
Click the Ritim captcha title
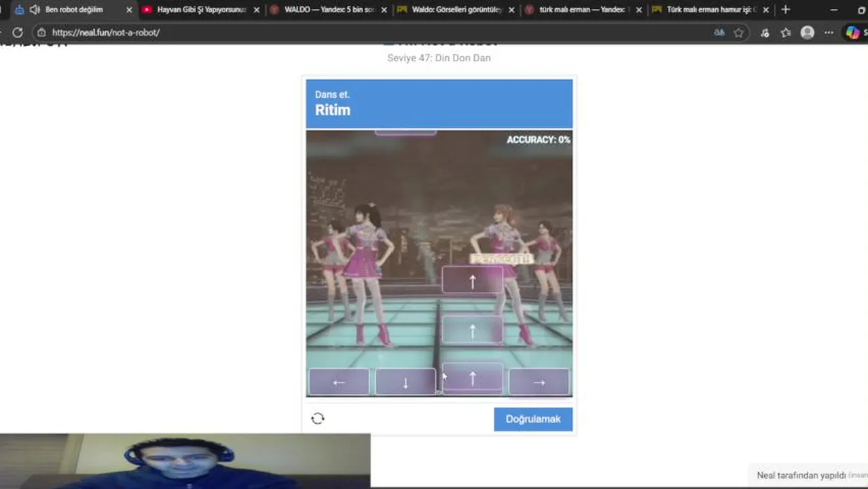point(333,110)
